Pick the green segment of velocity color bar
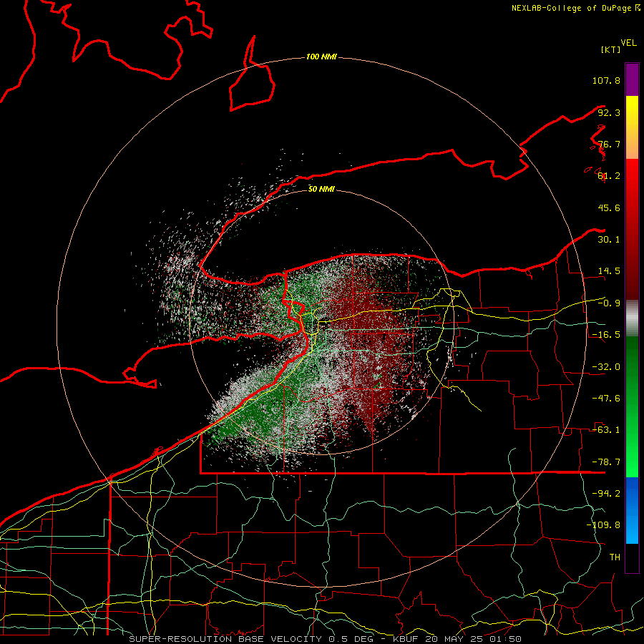Screen dimensions: 644x644 [632, 406]
